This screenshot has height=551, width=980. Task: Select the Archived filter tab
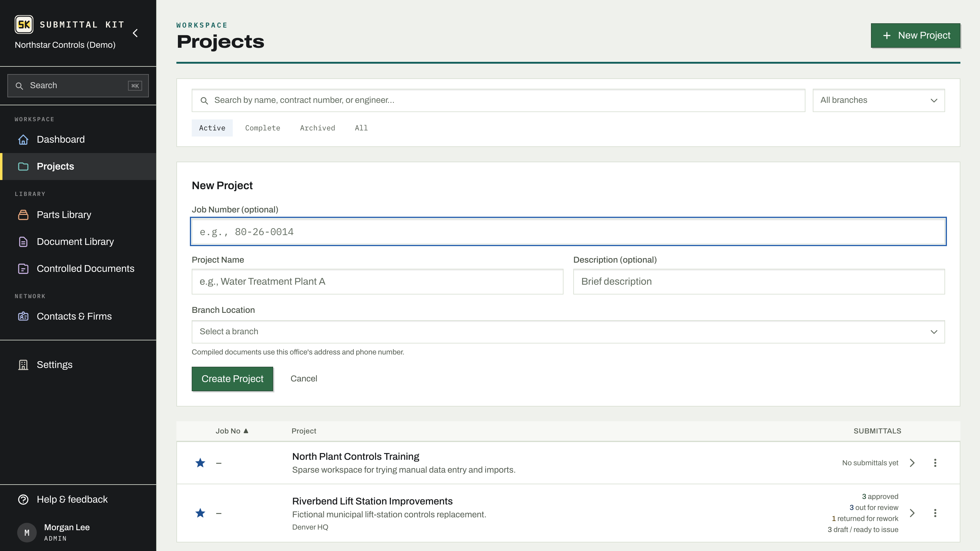pos(317,128)
